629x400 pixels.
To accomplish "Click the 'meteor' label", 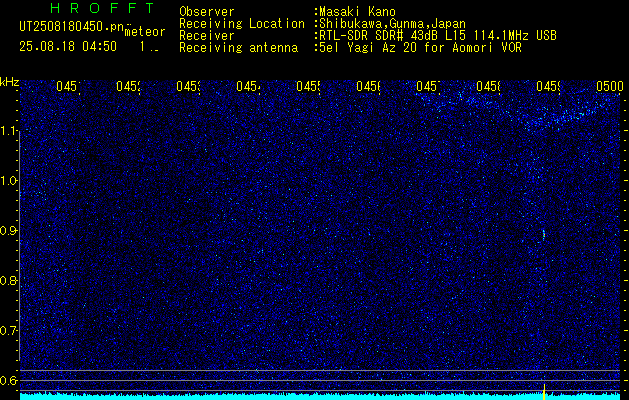I will tap(145, 32).
